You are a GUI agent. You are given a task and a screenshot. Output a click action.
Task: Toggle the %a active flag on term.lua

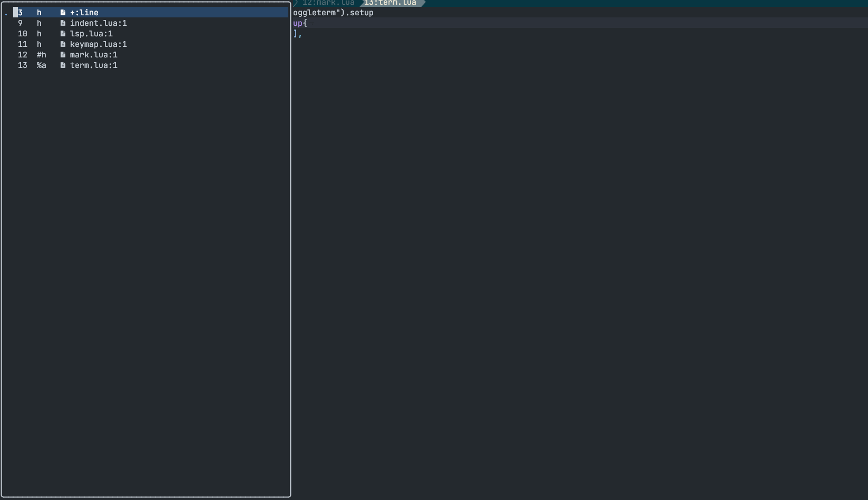click(x=41, y=65)
